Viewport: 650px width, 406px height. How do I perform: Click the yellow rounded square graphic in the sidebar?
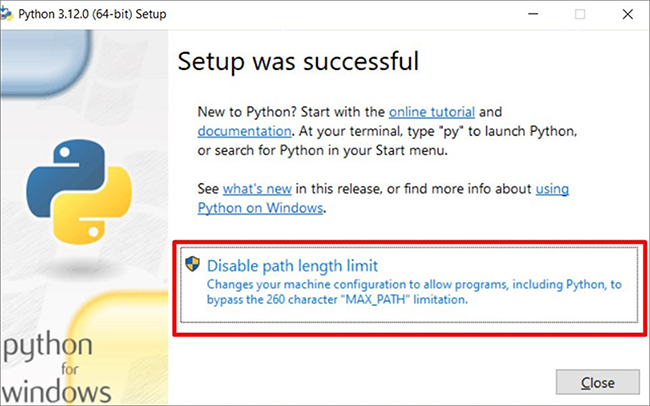tap(118, 348)
